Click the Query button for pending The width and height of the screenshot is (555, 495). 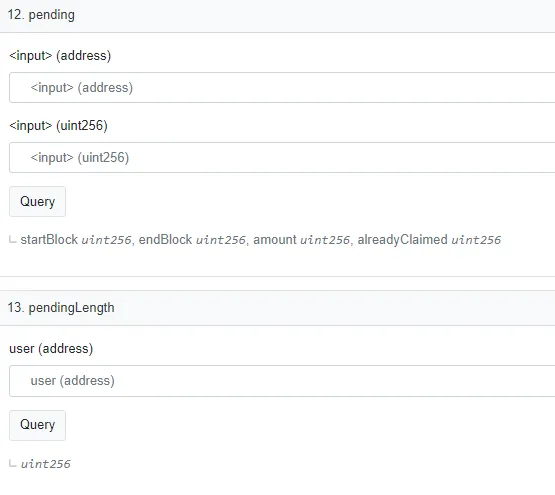[x=38, y=201]
